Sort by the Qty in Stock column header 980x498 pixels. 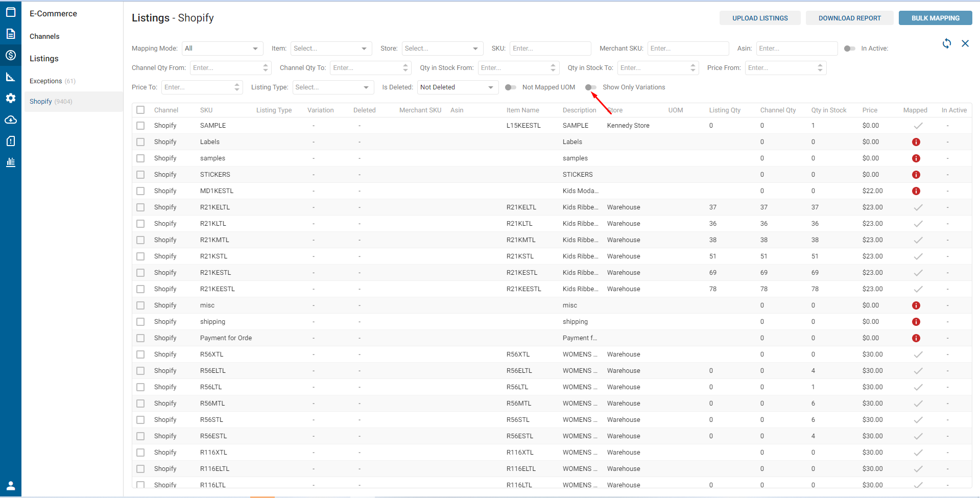pyautogui.click(x=829, y=110)
